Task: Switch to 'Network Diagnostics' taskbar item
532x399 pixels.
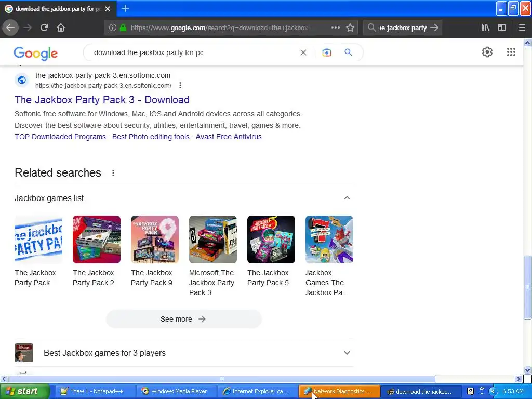Action: point(339,391)
